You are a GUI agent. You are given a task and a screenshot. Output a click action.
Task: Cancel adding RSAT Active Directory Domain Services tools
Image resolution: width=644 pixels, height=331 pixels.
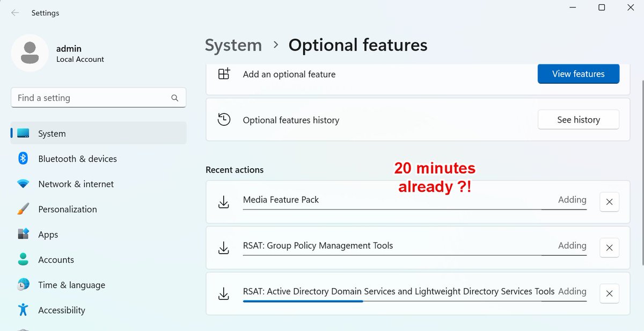point(610,294)
